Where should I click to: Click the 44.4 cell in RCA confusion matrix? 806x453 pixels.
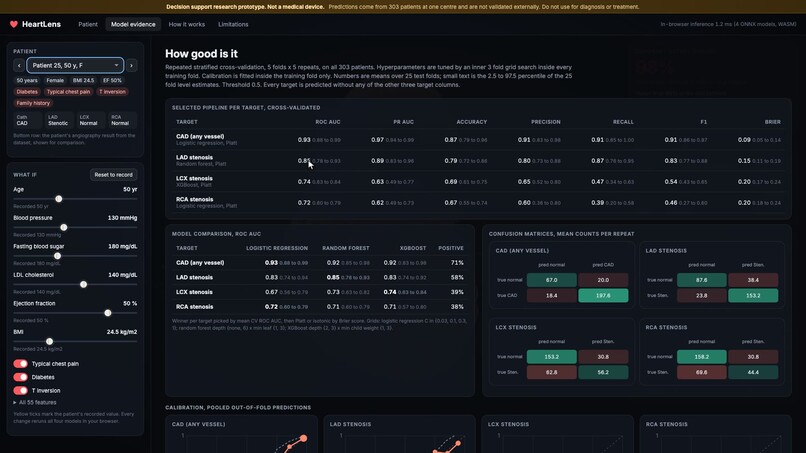point(753,372)
